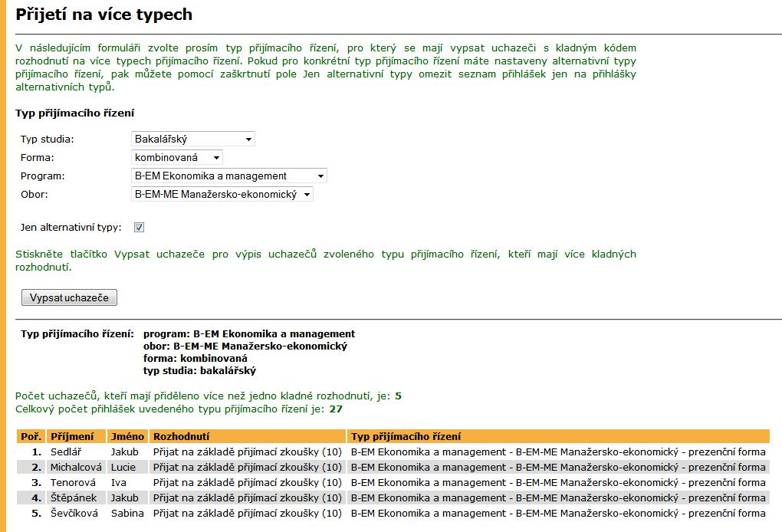Click the admission type cell in Sedlář row
Viewport: 782px width, 532px height.
[559, 452]
